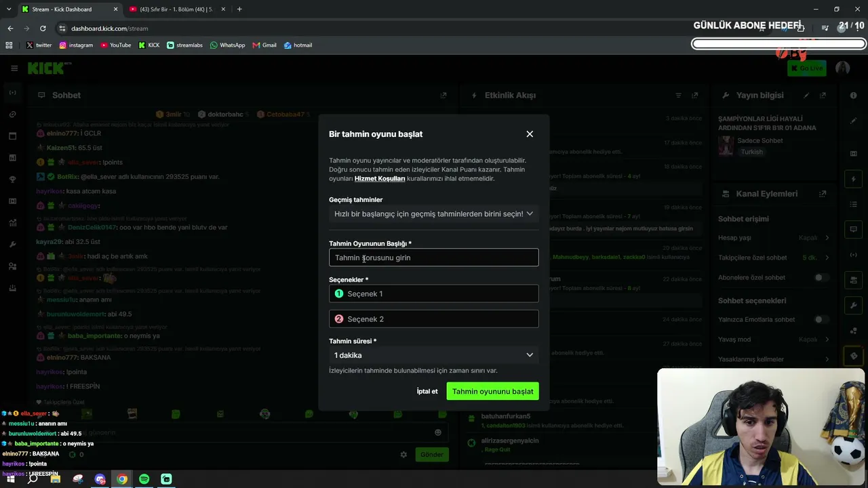Pop out the Etkinlik Akışı panel
Screen dimensions: 868x488
(694, 96)
